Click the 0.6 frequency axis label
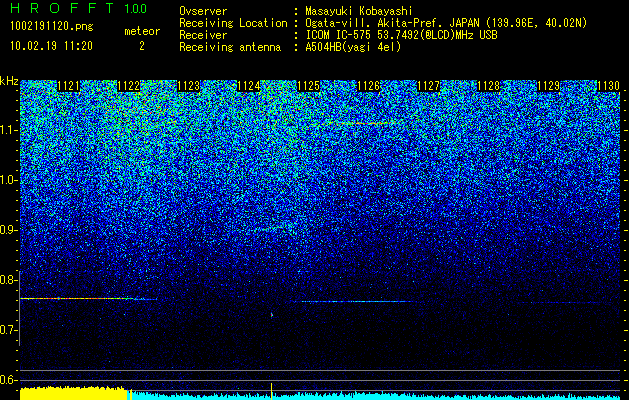Viewport: 629px width, 400px height. point(8,380)
